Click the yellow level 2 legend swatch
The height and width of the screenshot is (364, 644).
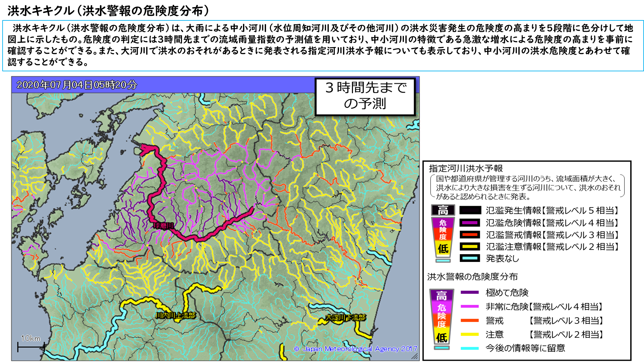click(x=470, y=247)
